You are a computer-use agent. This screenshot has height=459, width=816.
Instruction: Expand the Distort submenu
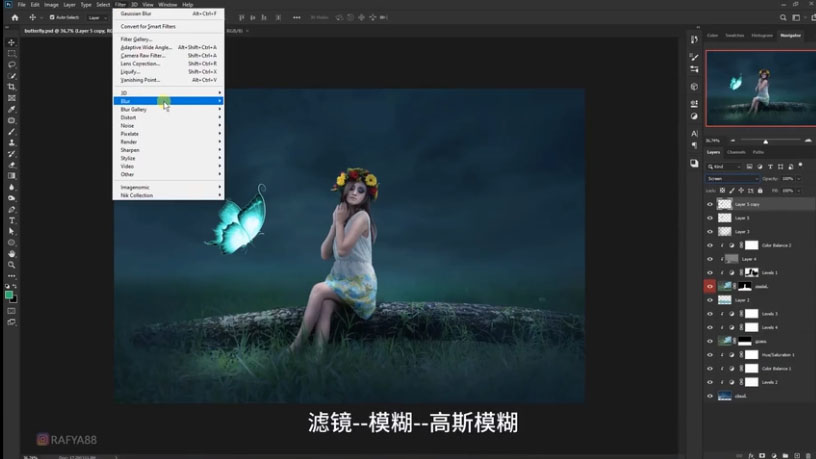(169, 118)
